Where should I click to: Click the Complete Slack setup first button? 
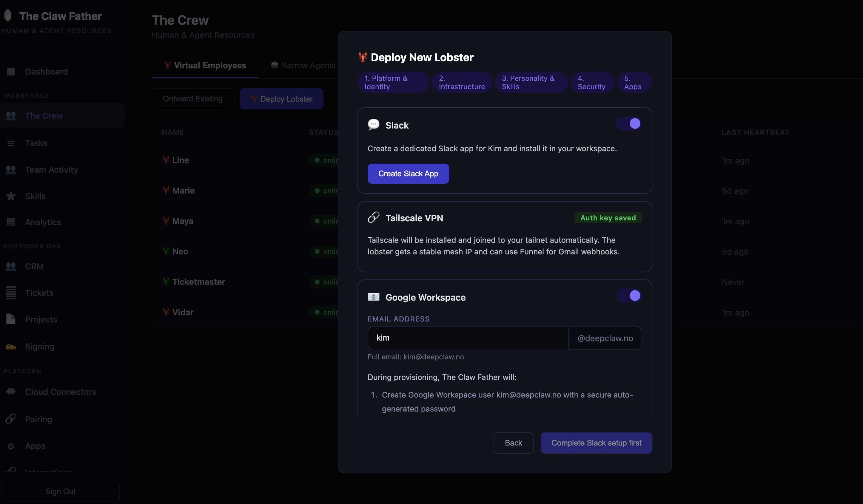(x=596, y=443)
